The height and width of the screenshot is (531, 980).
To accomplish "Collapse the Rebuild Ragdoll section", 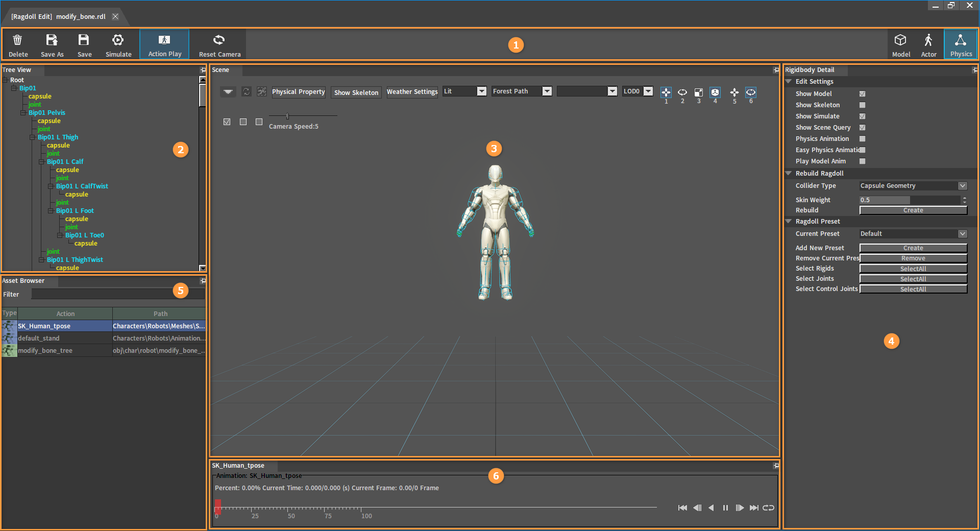I will tap(789, 174).
